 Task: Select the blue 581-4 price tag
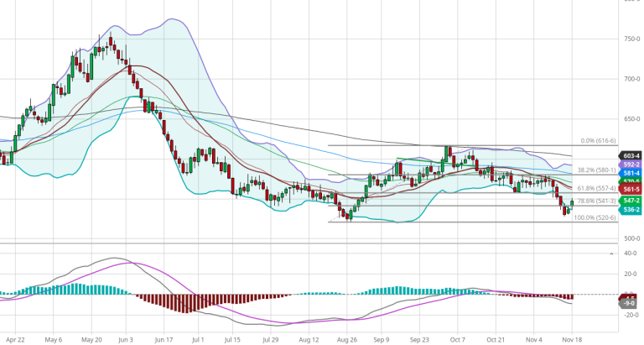pos(631,173)
